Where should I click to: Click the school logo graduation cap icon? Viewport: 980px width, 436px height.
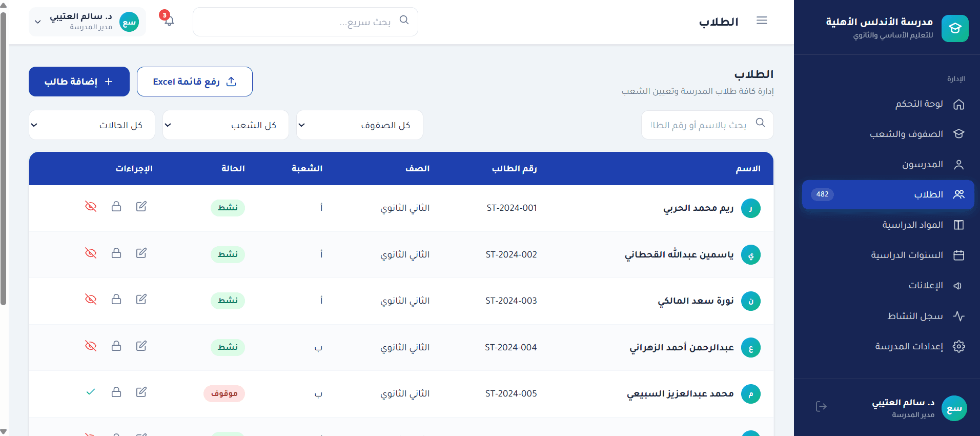pyautogui.click(x=955, y=28)
